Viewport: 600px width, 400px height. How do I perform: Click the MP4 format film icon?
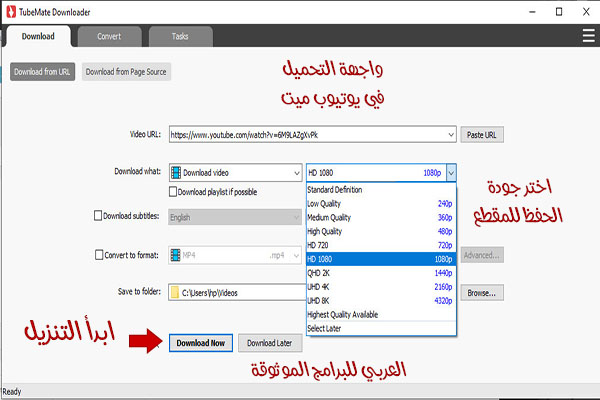(x=176, y=255)
